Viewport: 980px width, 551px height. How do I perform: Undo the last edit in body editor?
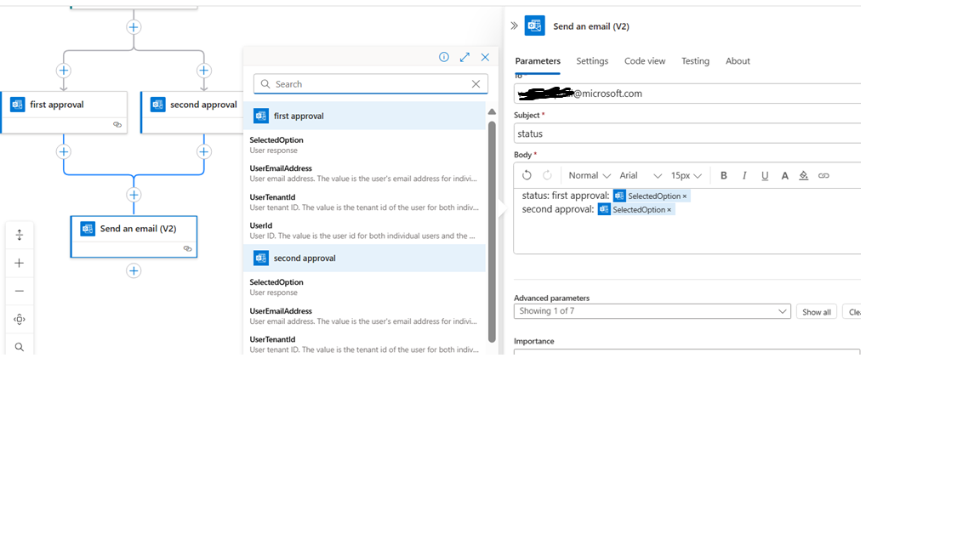click(x=527, y=175)
